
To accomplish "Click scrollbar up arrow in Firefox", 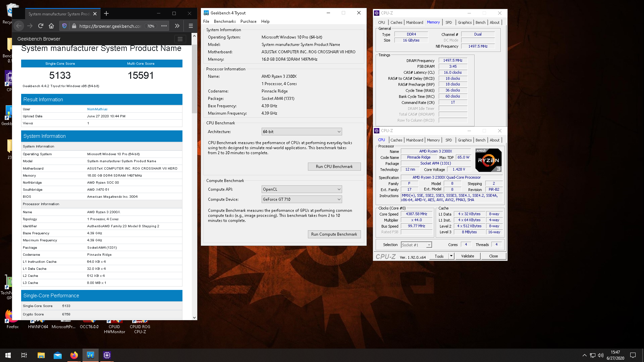I will [194, 36].
